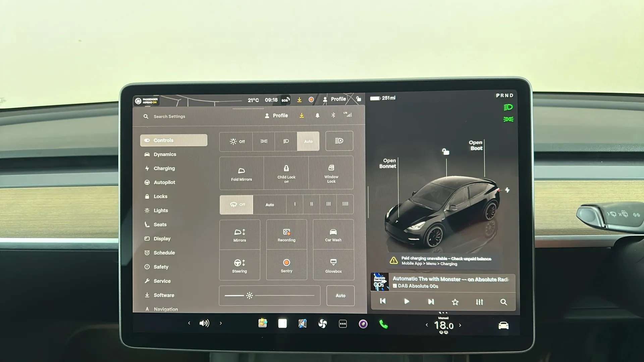Increase volume with right chevron
Viewport: 644px width, 362px height.
point(221,323)
